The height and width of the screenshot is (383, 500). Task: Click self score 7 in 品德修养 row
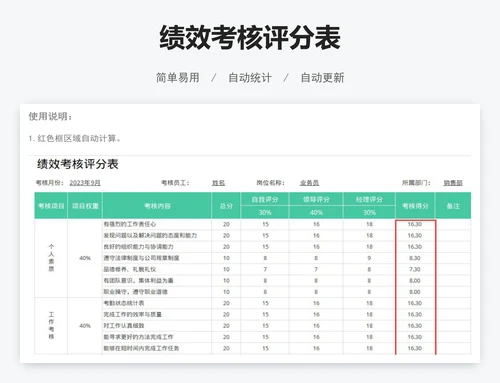pyautogui.click(x=265, y=269)
